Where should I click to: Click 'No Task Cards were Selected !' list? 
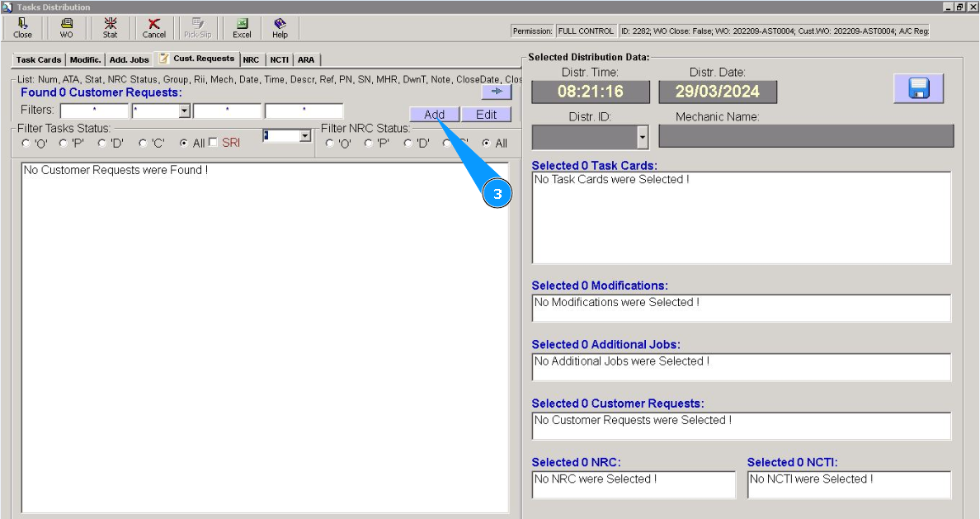(742, 217)
